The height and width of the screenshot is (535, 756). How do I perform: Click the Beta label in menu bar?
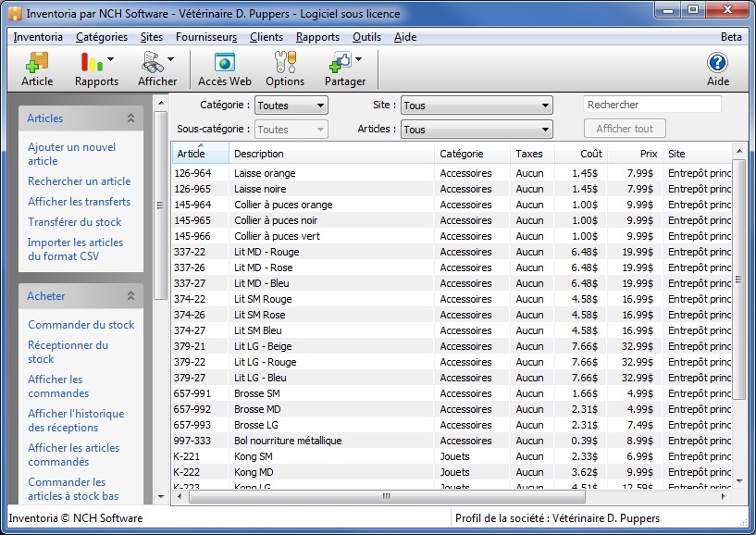click(x=731, y=37)
